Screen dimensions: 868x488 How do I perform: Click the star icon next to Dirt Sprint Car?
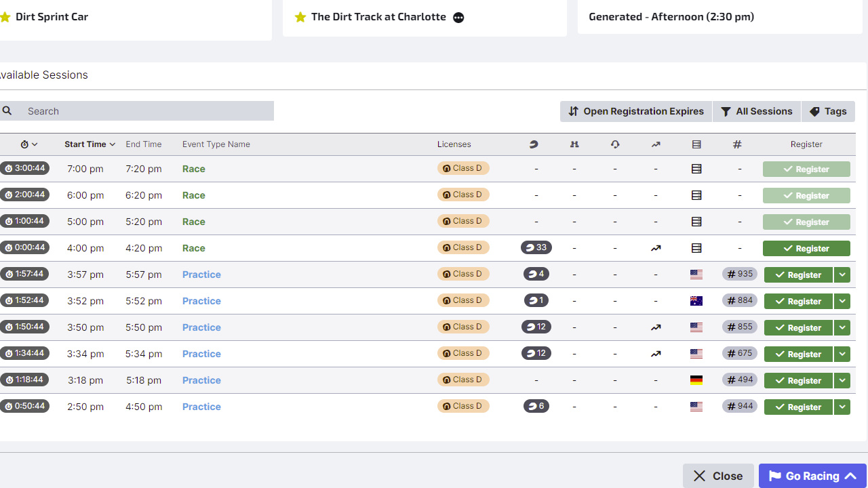tap(5, 17)
